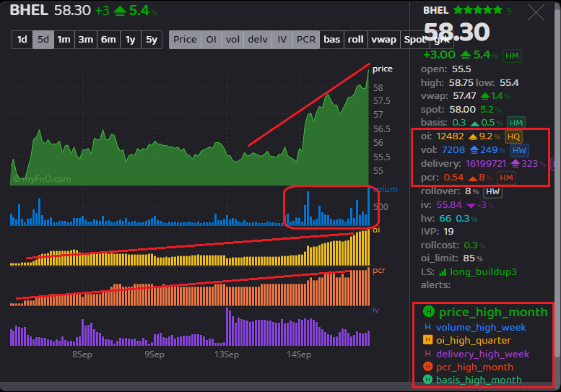Click the vol value 7208
This screenshot has width=561, height=392.
[x=453, y=150]
